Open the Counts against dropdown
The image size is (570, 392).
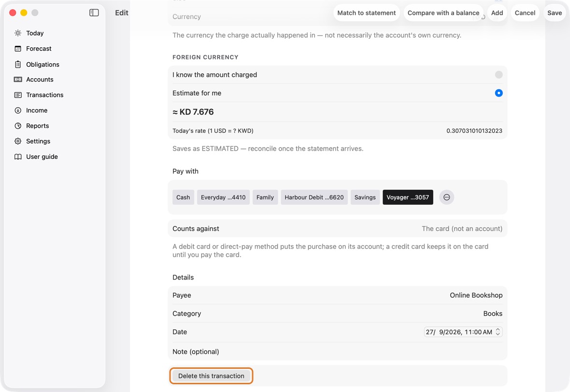coord(337,228)
